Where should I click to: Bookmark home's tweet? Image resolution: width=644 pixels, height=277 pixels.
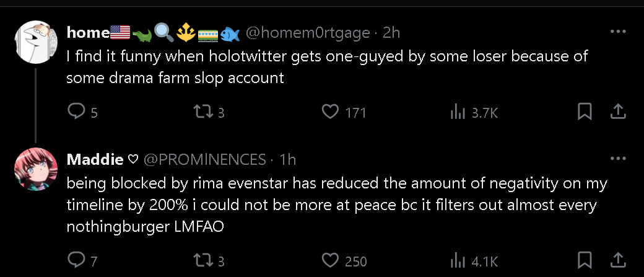click(585, 112)
